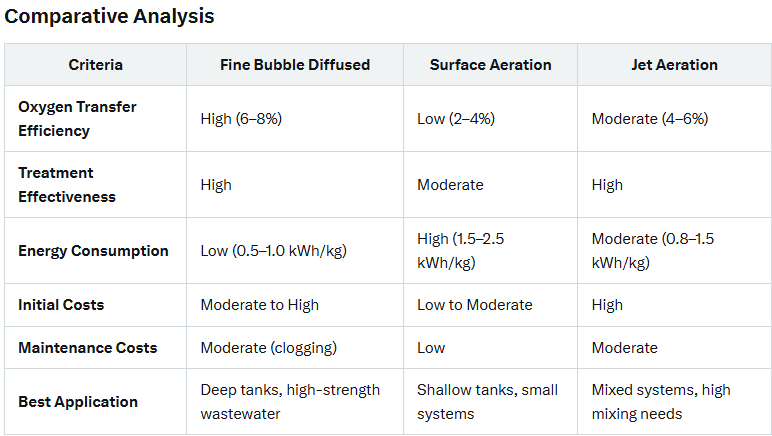Viewport: 772px width, 436px height.
Task: Select the Criteria column header
Action: coord(96,64)
